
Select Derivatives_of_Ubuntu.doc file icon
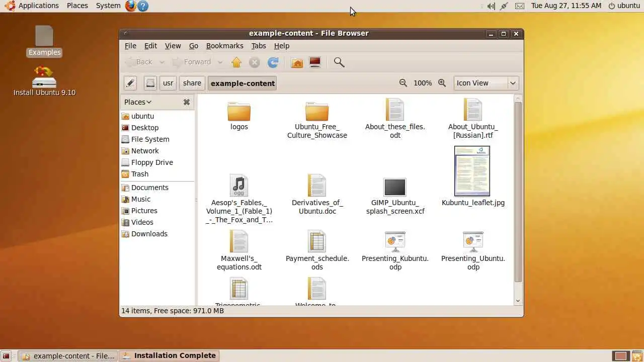coord(317,186)
